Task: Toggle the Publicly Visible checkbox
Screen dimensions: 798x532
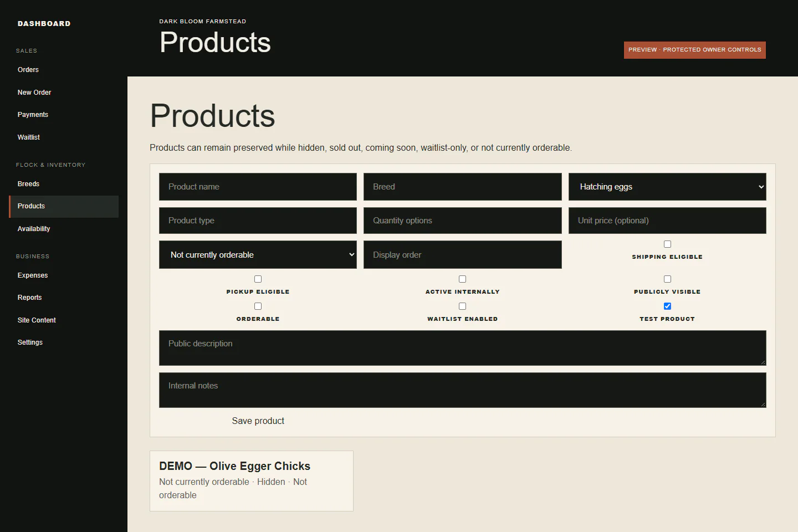Action: point(667,279)
